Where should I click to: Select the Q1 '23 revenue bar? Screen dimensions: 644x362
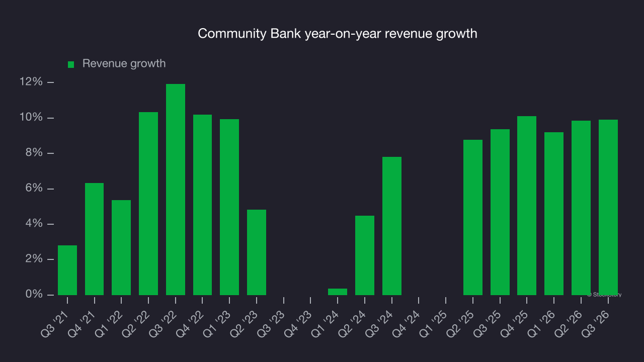coord(229,207)
